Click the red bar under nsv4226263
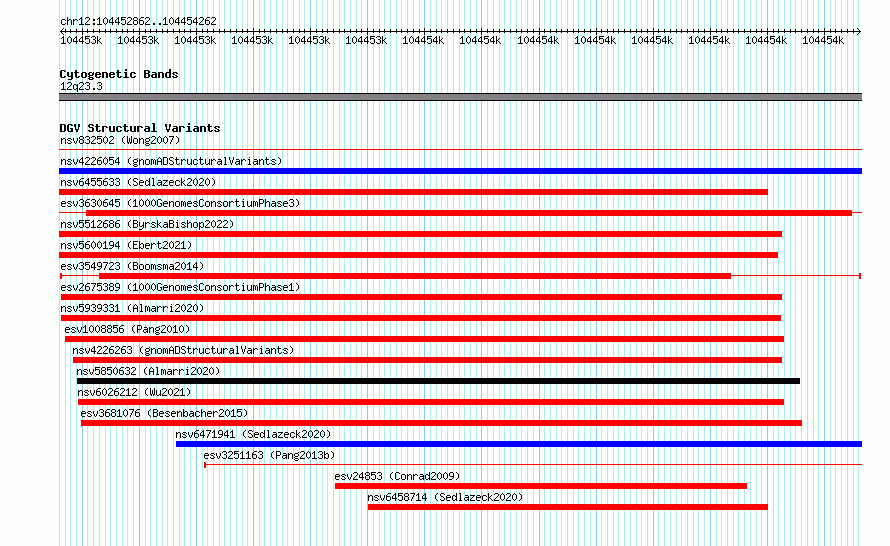 (427, 360)
